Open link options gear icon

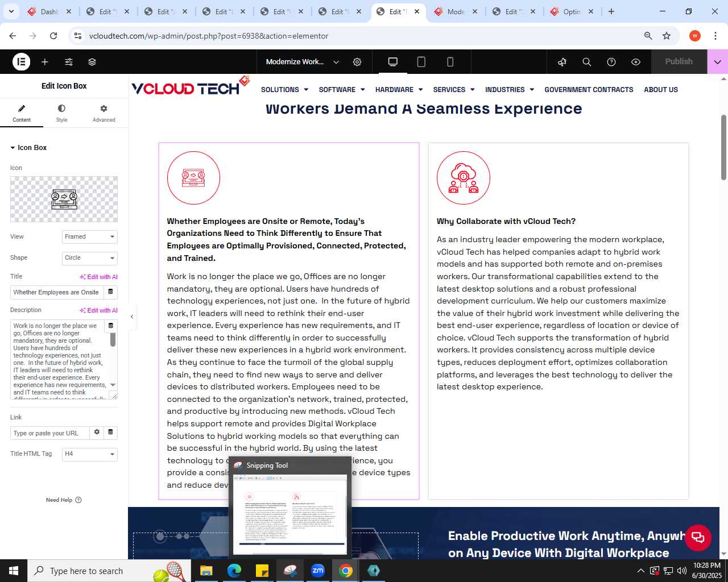tap(97, 433)
